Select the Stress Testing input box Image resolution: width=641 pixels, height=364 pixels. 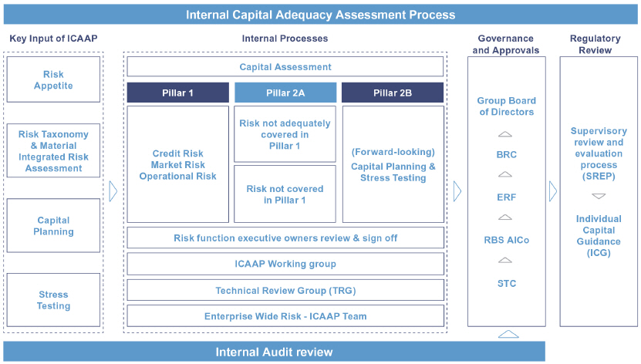pos(53,300)
